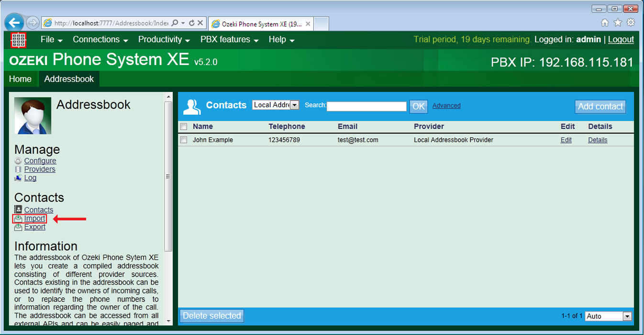This screenshot has height=335, width=644.
Task: Click the Delete selected button
Action: [211, 316]
